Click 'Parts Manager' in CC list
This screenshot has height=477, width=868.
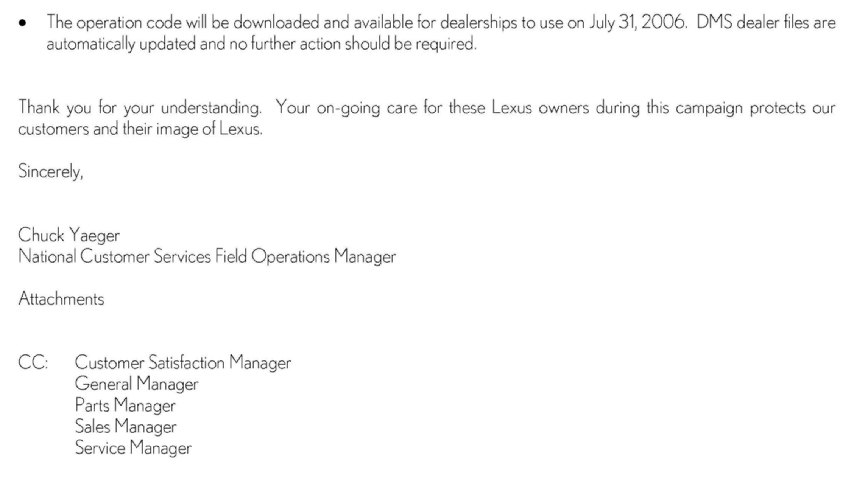(125, 406)
